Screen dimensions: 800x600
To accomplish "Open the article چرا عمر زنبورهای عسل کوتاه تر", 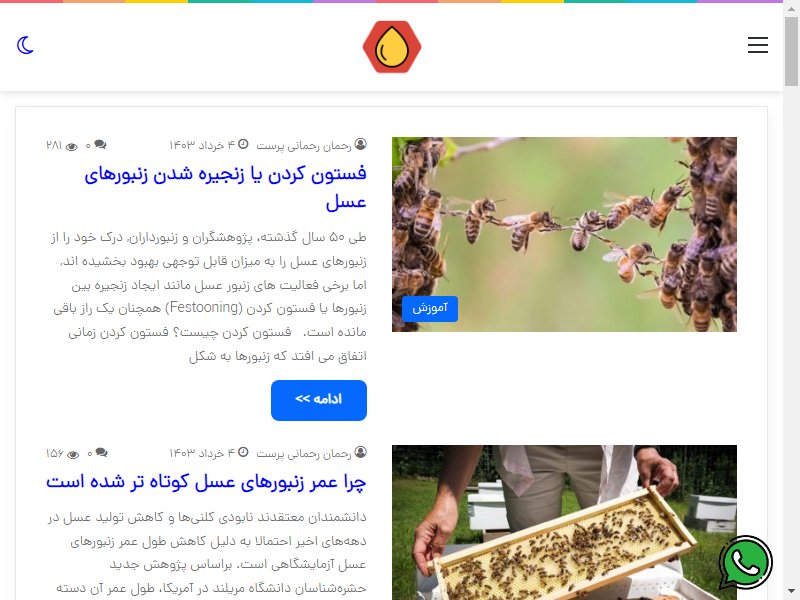I will (206, 482).
